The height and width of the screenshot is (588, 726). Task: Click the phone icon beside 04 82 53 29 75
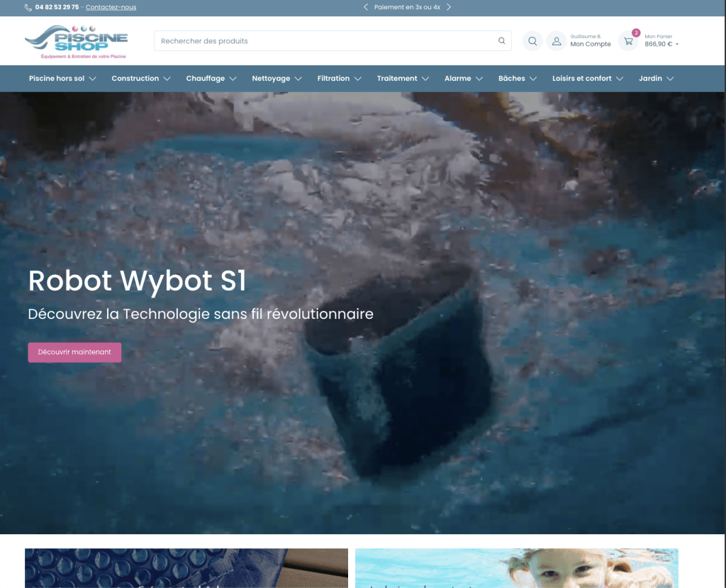[x=28, y=7]
